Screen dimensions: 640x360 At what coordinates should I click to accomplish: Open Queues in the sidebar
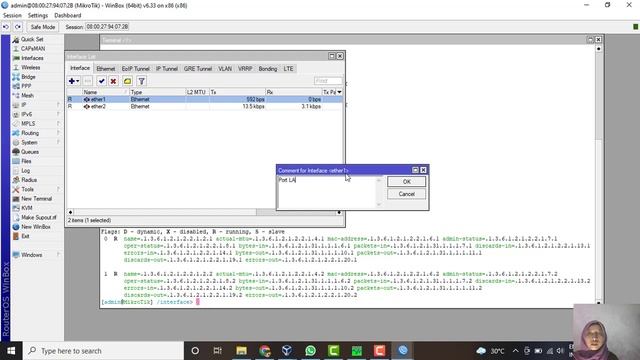(29, 152)
